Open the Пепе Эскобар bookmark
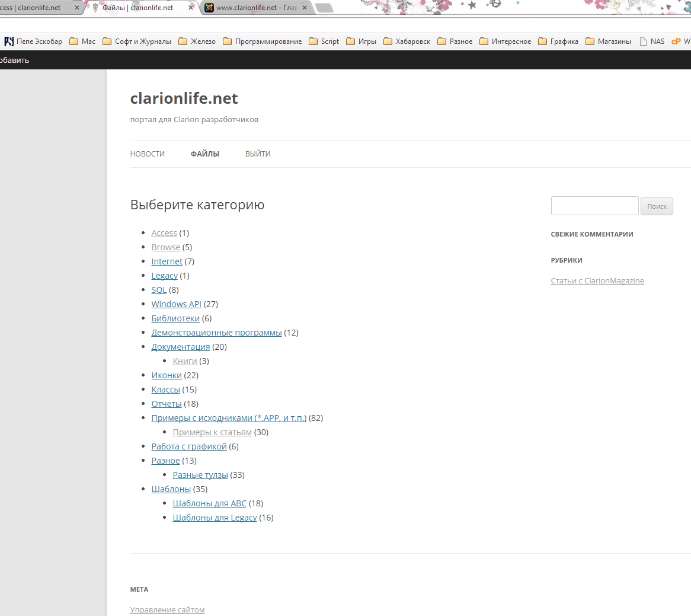 coord(34,42)
